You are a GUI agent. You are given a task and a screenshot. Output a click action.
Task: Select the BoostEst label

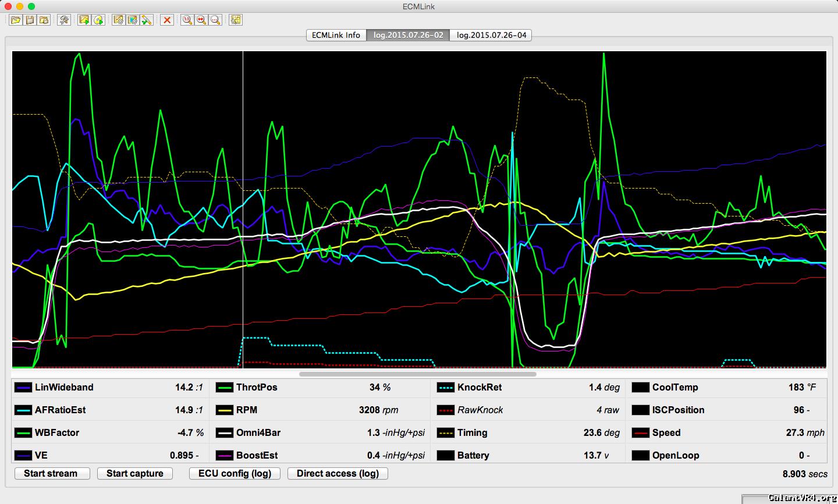click(x=257, y=456)
